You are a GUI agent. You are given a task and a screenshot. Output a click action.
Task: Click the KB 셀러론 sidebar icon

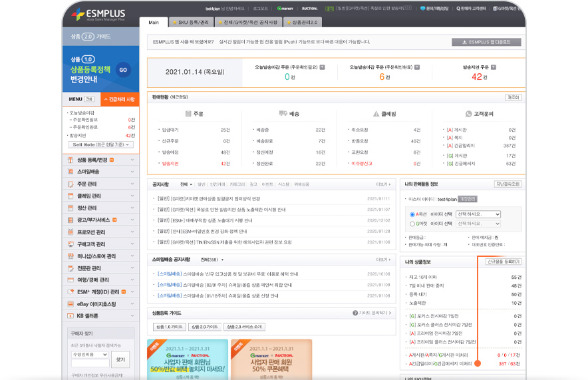70,316
